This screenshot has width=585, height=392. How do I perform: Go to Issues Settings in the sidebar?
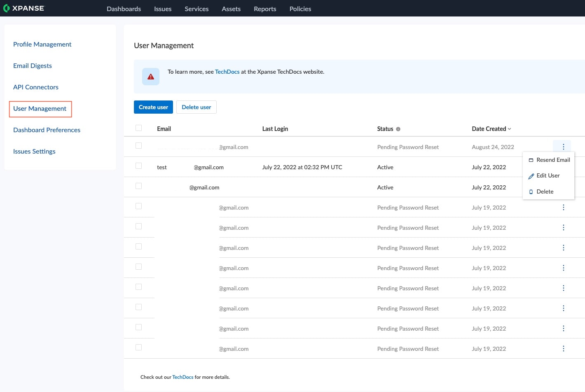[x=34, y=152]
